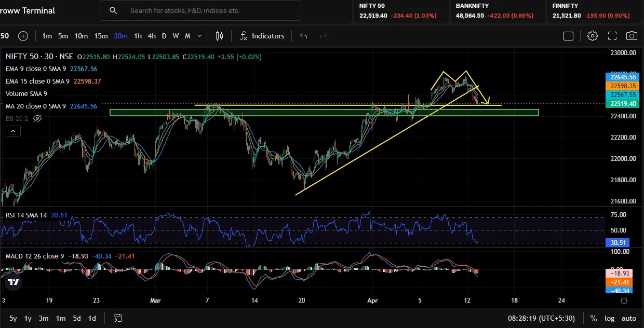
Task: Open the candlestick chart type selector
Action: (x=219, y=36)
